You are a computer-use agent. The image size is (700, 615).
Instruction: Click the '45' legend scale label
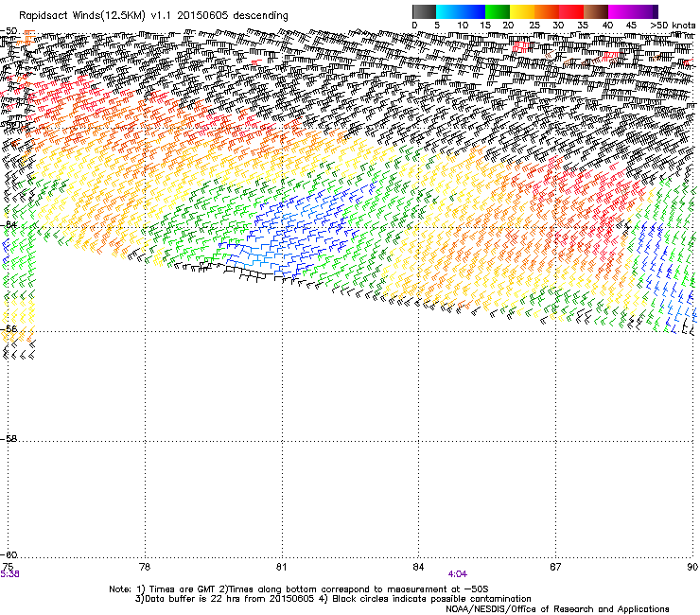[x=631, y=26]
